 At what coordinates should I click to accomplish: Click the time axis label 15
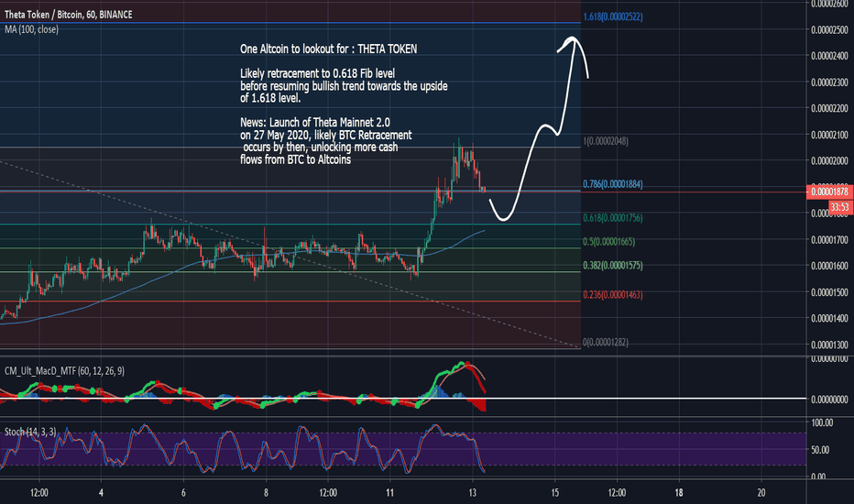pos(554,493)
